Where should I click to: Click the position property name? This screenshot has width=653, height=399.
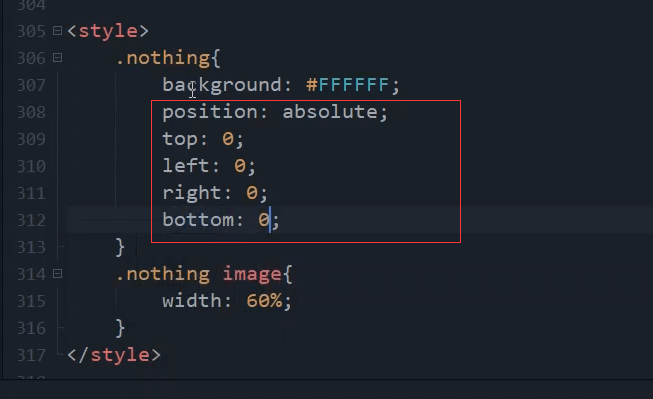click(210, 112)
